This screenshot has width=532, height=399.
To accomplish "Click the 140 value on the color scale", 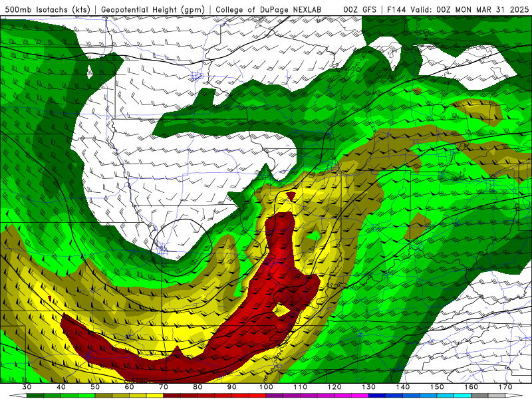I will pos(403,387).
